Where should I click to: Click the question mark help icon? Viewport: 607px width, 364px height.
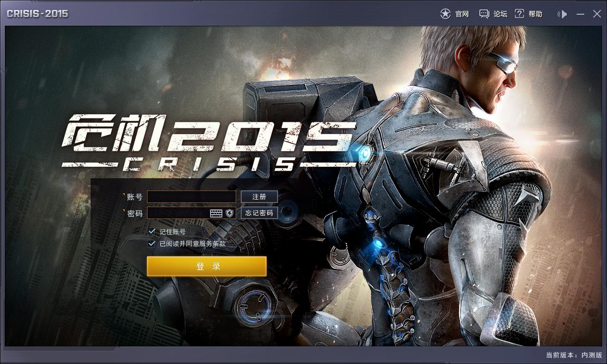click(520, 14)
